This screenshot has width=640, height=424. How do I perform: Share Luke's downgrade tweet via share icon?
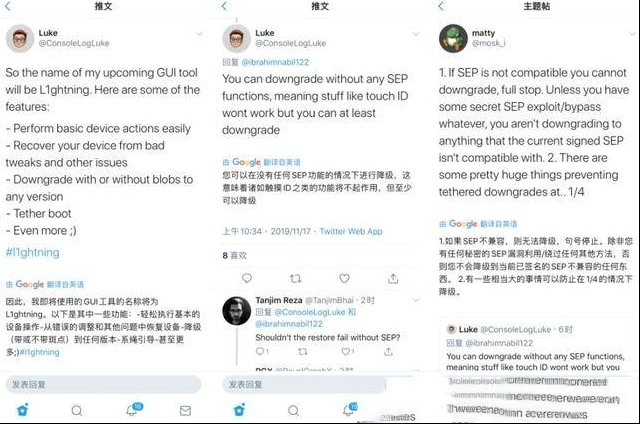[x=393, y=278]
